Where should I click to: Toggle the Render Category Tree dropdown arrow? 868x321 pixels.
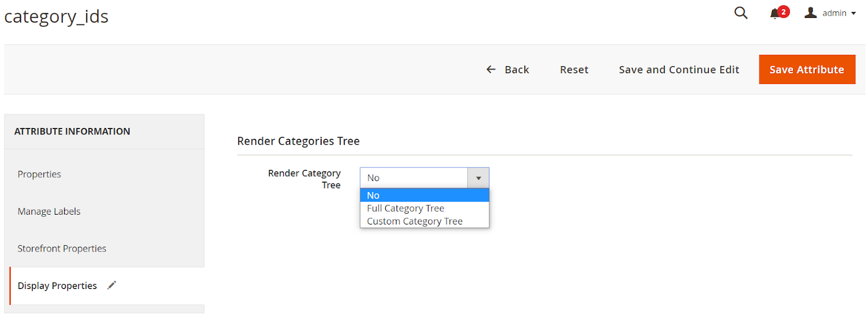(x=478, y=178)
